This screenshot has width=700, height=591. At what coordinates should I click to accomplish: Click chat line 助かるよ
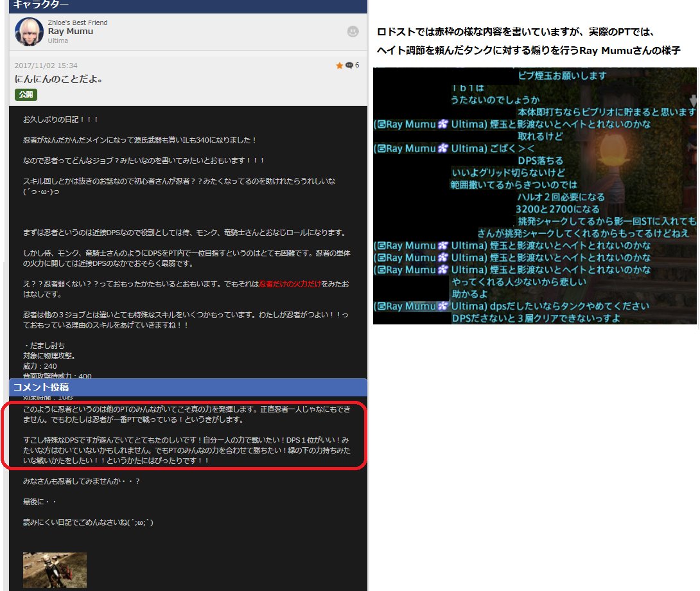[469, 294]
